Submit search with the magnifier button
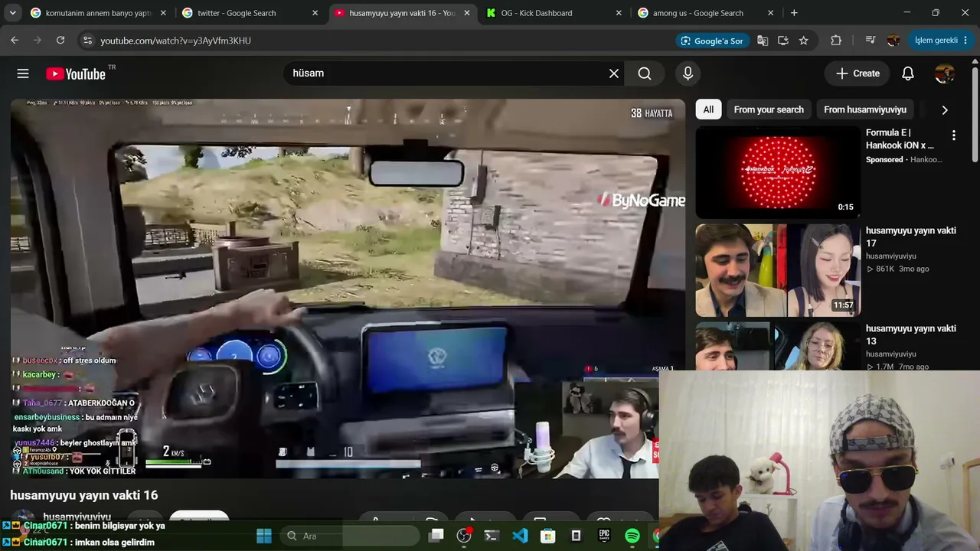980x551 pixels. point(645,73)
